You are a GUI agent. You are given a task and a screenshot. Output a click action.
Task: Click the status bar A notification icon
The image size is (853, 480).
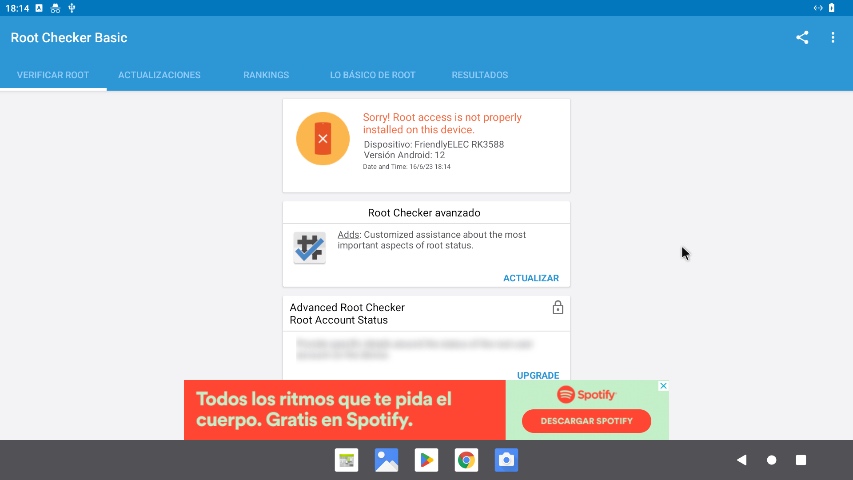(39, 8)
